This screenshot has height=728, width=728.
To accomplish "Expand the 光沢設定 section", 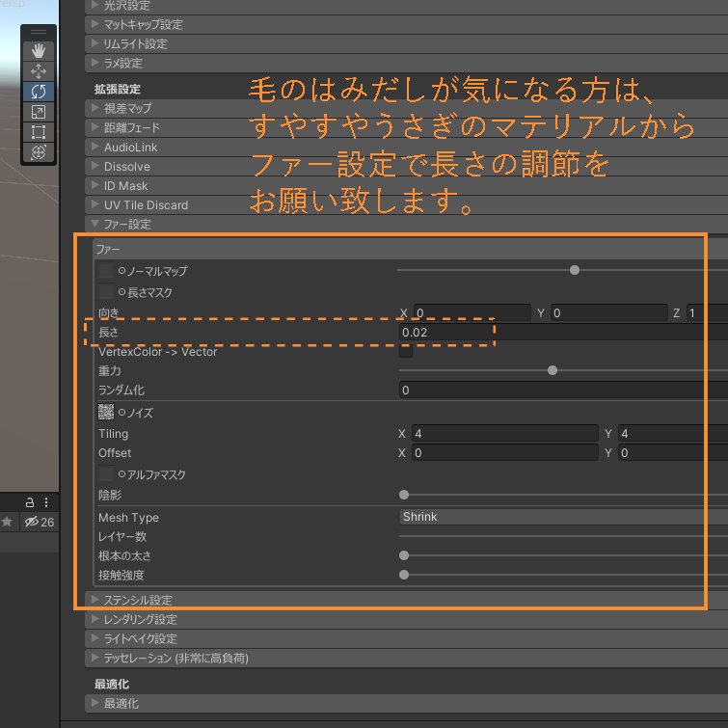I will tap(406, 6).
